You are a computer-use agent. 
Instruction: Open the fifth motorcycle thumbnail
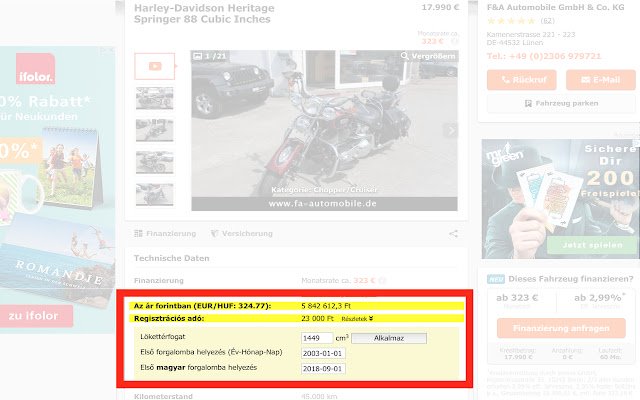[154, 195]
